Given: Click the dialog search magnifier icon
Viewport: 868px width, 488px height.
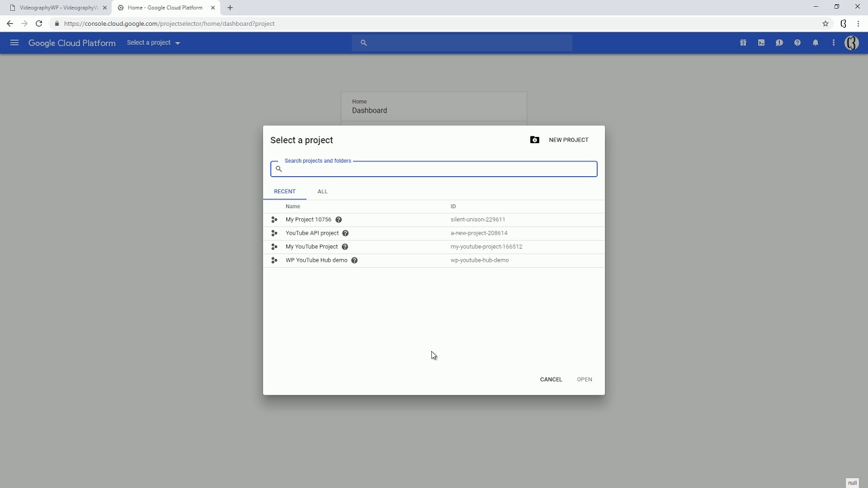Looking at the screenshot, I should (x=278, y=169).
